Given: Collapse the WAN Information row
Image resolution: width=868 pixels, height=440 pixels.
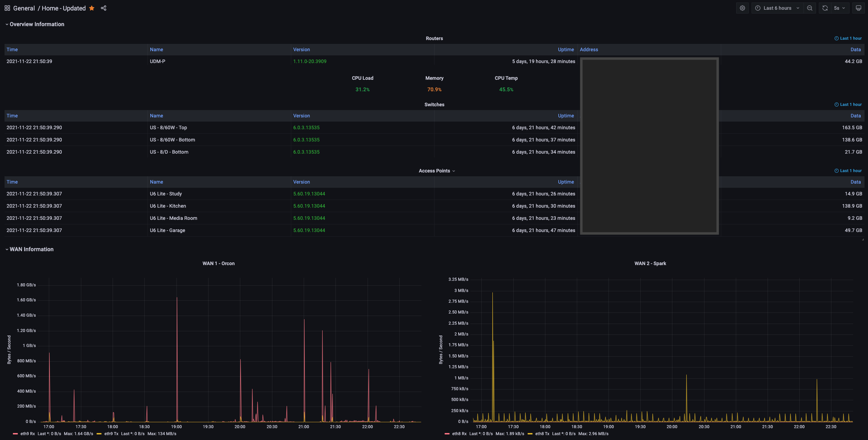Looking at the screenshot, I should 31,249.
